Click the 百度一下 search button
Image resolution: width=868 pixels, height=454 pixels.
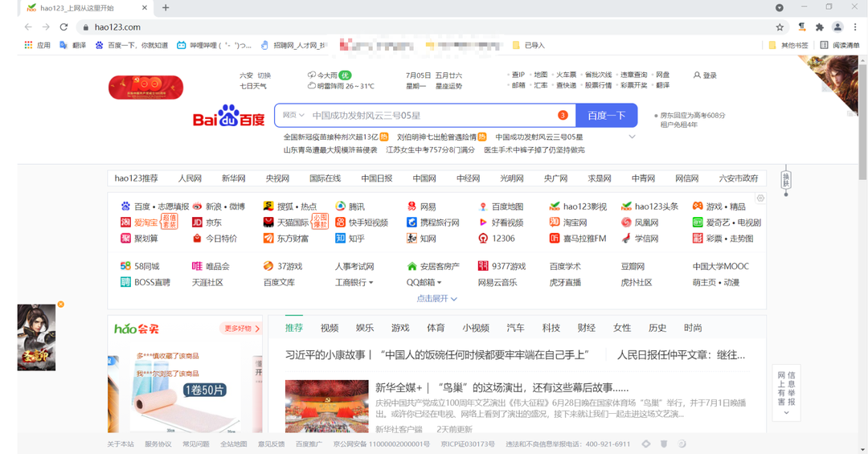(x=607, y=115)
